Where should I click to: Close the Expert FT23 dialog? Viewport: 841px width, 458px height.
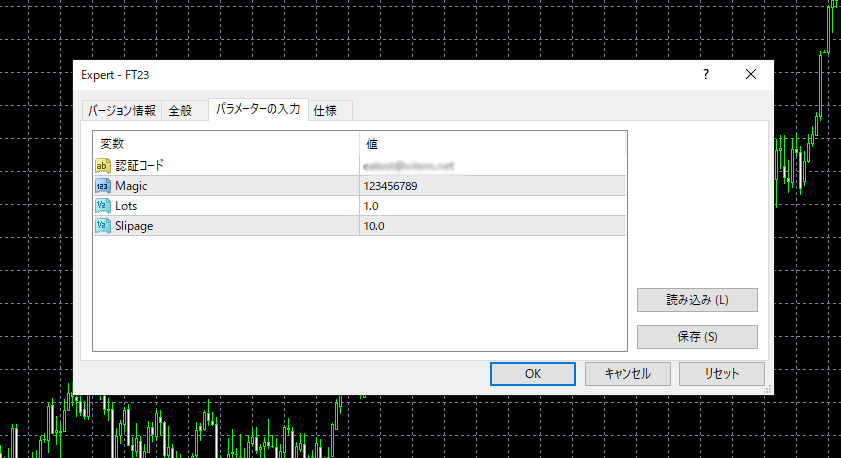[x=750, y=74]
